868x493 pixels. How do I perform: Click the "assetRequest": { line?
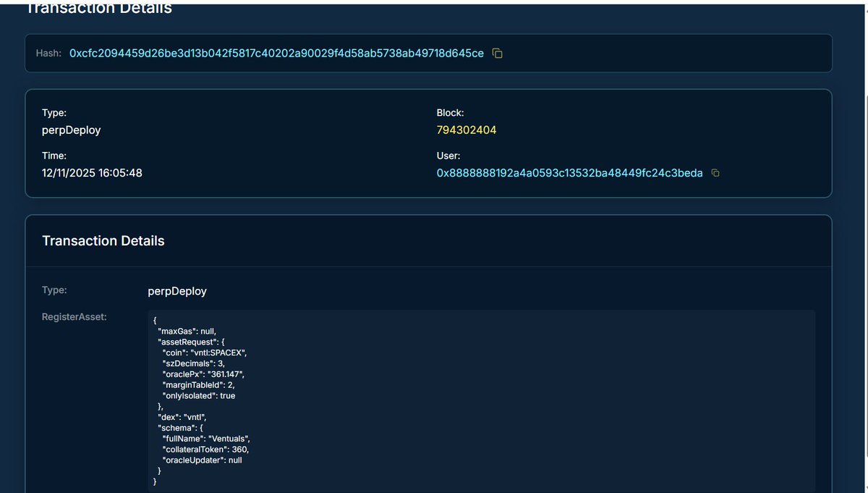coord(190,342)
